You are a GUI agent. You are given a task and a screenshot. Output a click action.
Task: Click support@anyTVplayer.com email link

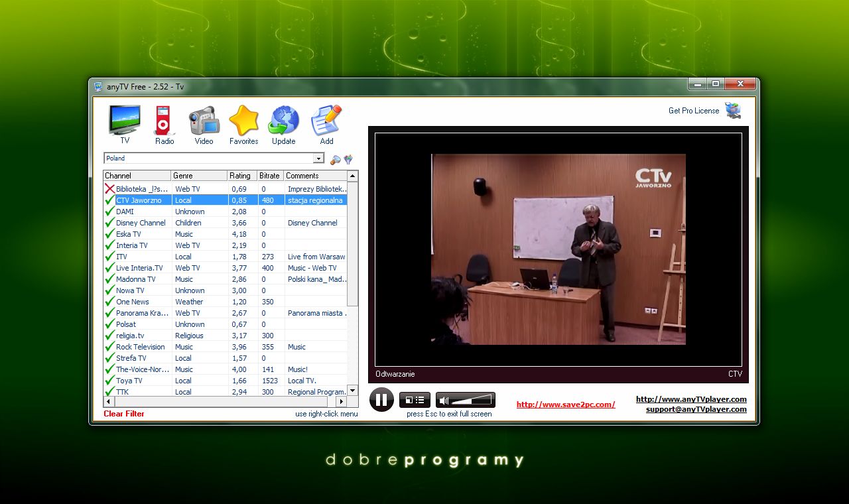[x=696, y=409]
